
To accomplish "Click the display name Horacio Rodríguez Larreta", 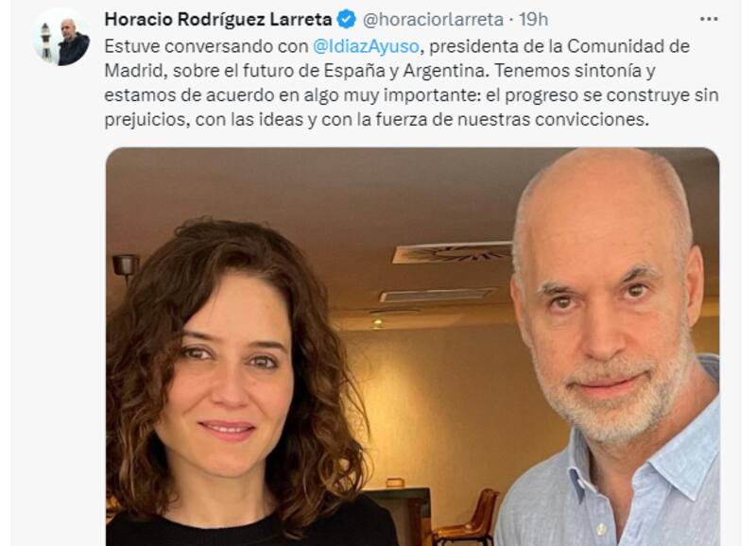I will coord(218,19).
